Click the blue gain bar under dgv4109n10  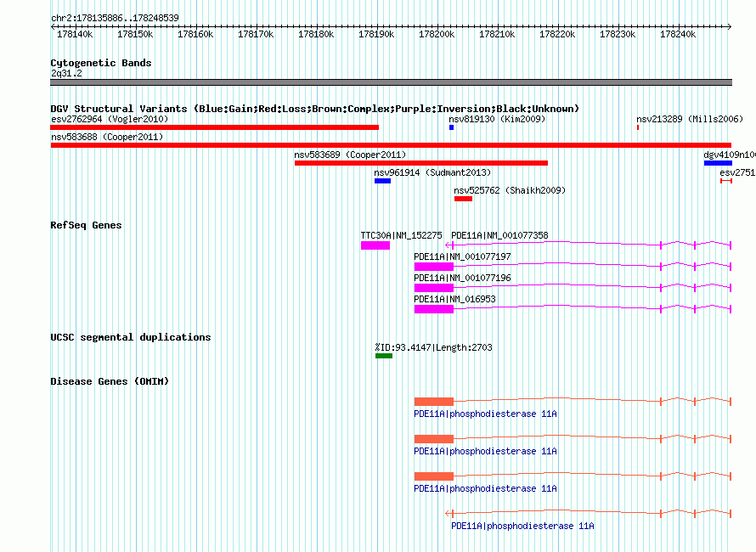pos(718,163)
